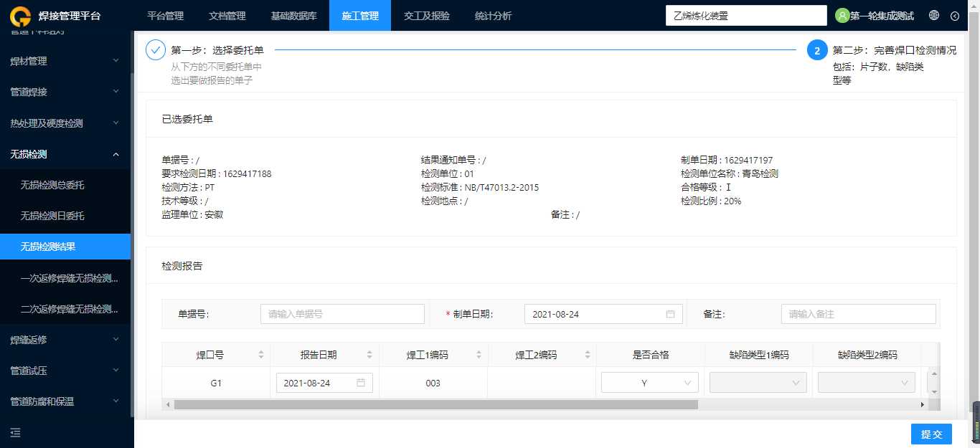The image size is (980, 448).
Task: Click 检测方法 PT text
Action: click(188, 187)
